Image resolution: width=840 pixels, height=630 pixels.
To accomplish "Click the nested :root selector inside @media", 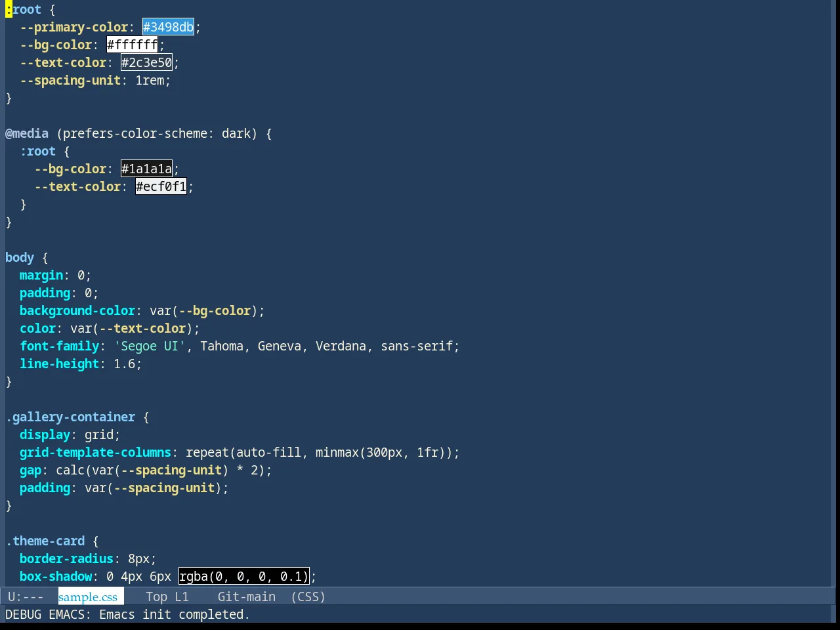I will [38, 151].
